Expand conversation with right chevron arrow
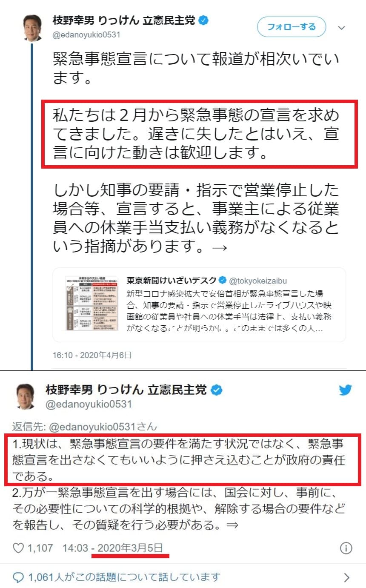Image resolution: width=366 pixels, height=588 pixels. click(346, 577)
